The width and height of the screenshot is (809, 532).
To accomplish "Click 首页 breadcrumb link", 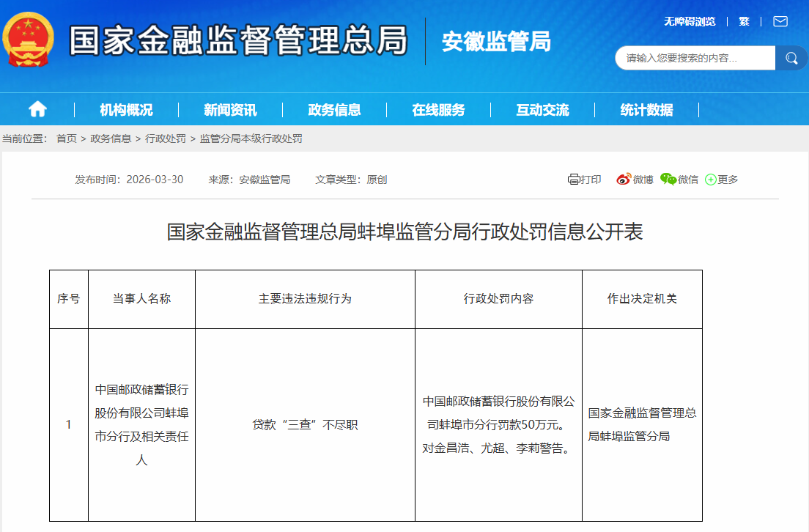I will pyautogui.click(x=67, y=138).
